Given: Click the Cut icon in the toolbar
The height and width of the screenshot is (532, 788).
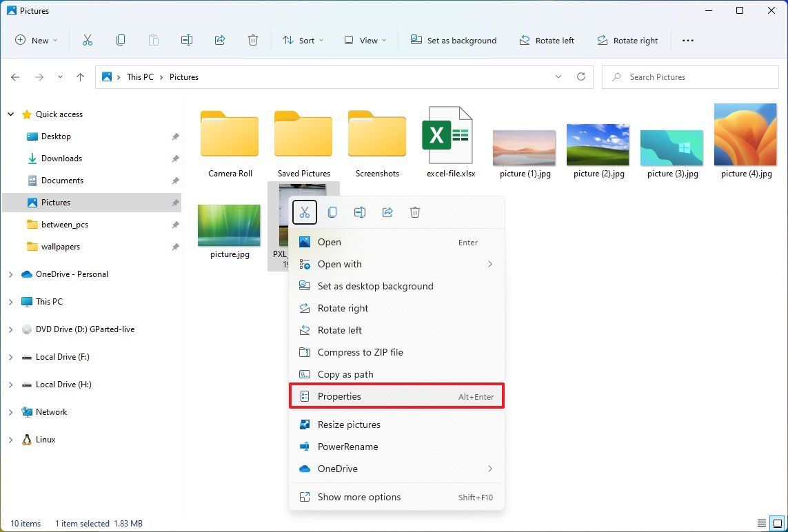Looking at the screenshot, I should (88, 40).
